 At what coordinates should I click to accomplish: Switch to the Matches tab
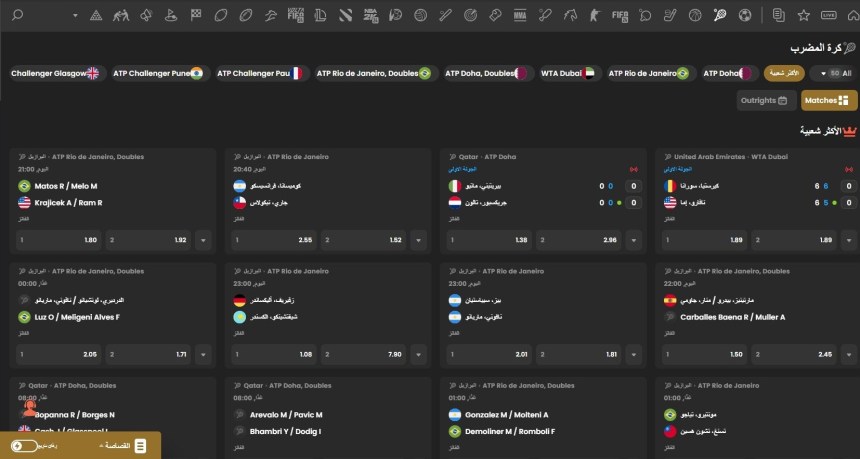tap(829, 100)
